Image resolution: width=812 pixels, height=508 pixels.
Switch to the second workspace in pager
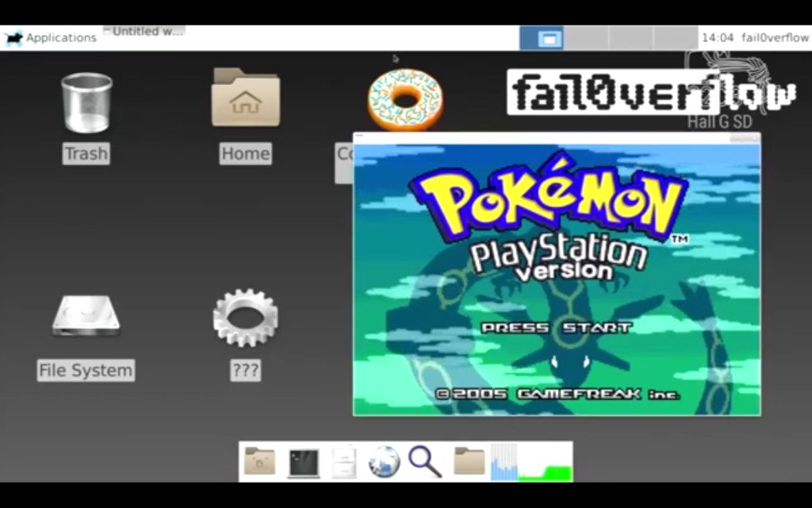586,38
